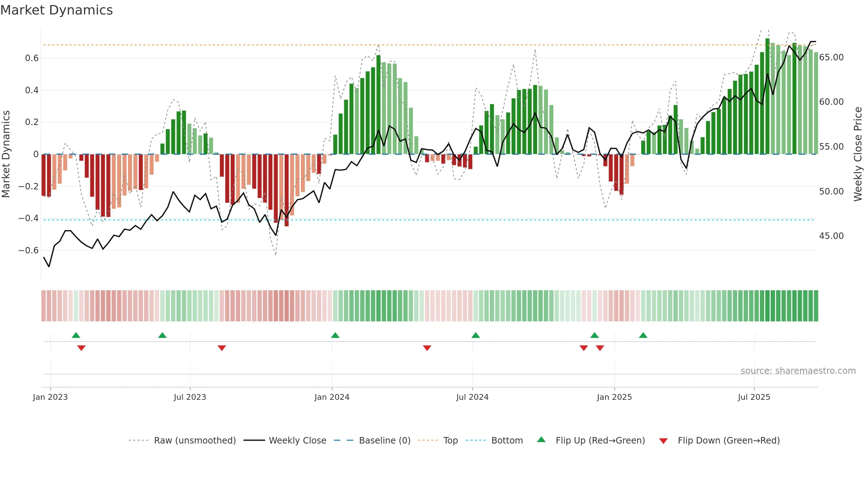Image resolution: width=868 pixels, height=488 pixels.
Task: Click the red Flip Down legend triangle icon
Action: 663,441
